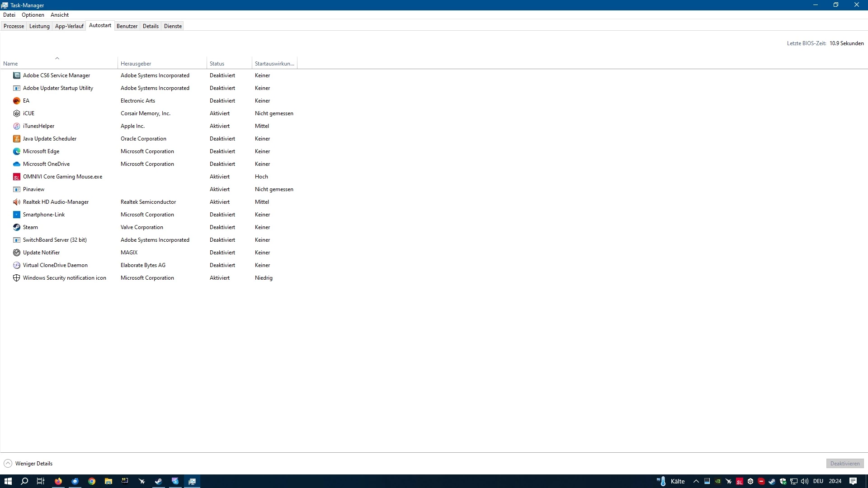Click the volume icon in system tray

(x=805, y=481)
